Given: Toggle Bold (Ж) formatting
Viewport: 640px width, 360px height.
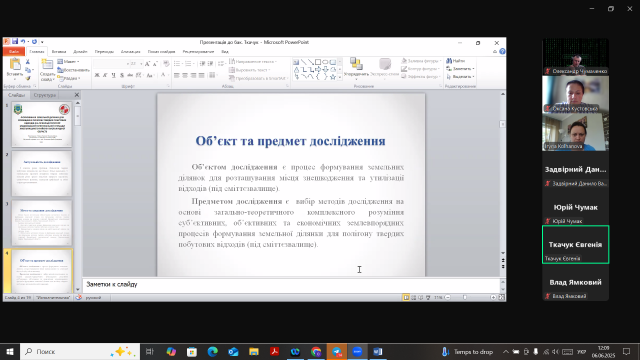Looking at the screenshot, I should [x=97, y=75].
